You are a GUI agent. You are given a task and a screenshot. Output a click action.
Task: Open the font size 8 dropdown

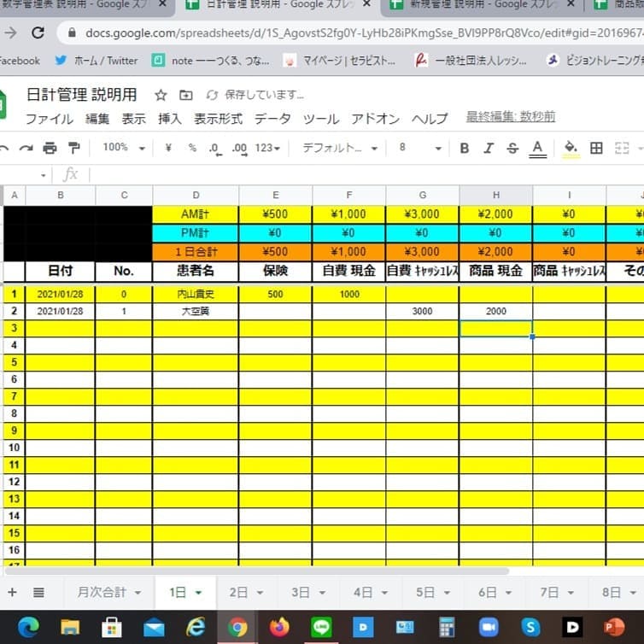tap(419, 148)
